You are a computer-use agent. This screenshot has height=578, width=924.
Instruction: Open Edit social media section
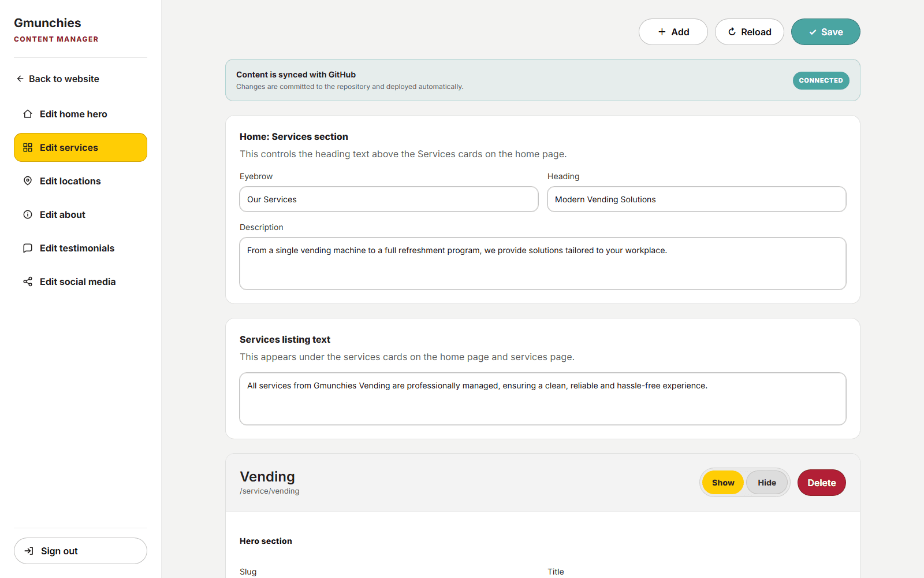click(x=80, y=281)
